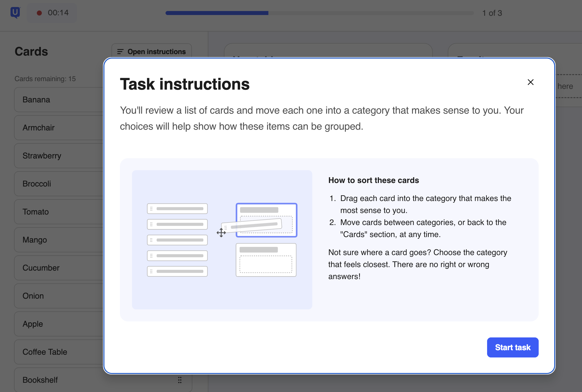This screenshot has width=582, height=392.
Task: Click the UserTesting logo icon
Action: [x=15, y=13]
